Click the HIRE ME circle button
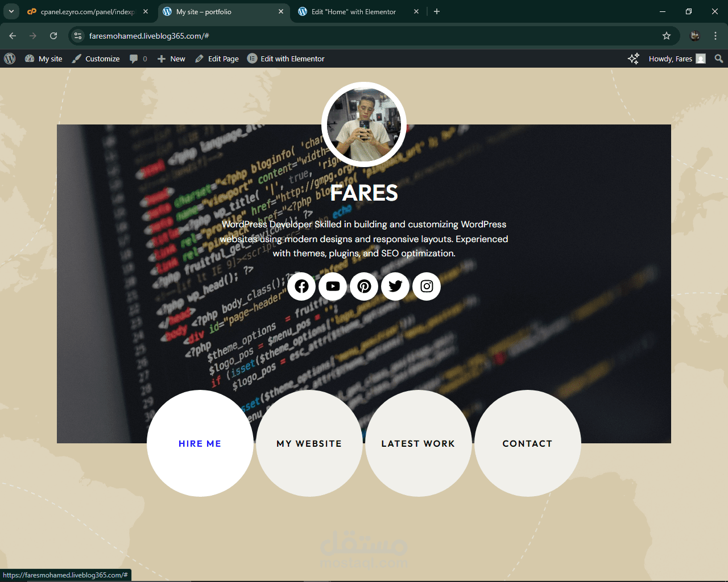728x582 pixels. coord(200,443)
